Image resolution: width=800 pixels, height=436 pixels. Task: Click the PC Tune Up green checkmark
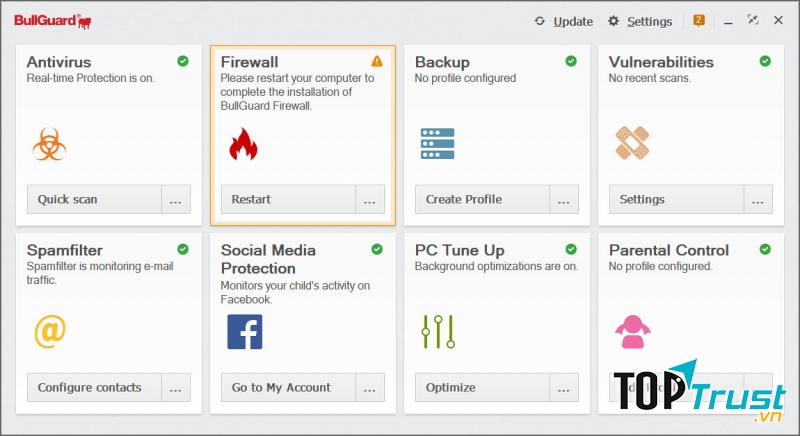(571, 249)
